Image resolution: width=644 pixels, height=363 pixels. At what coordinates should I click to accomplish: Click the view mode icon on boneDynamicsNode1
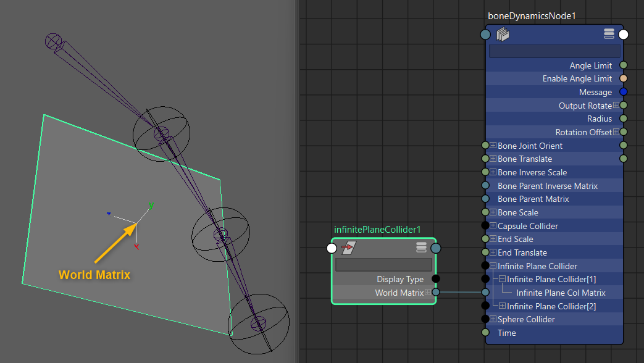[x=609, y=34]
